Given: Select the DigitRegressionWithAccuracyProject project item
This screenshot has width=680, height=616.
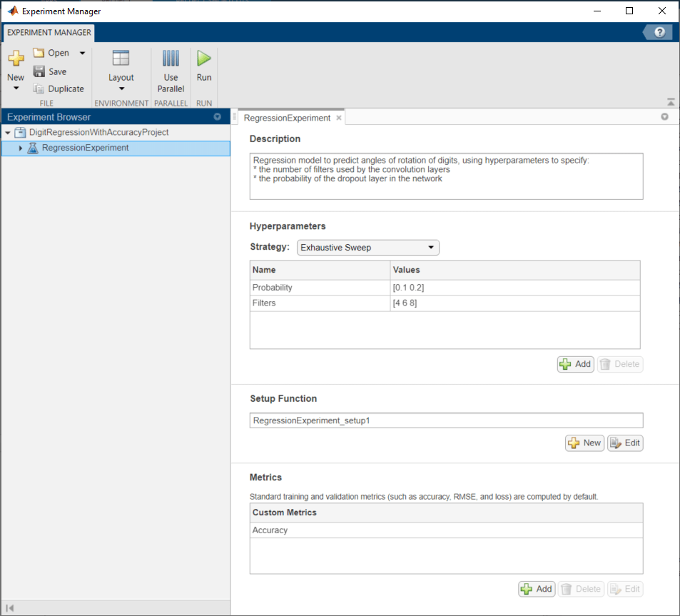Looking at the screenshot, I should coord(98,132).
